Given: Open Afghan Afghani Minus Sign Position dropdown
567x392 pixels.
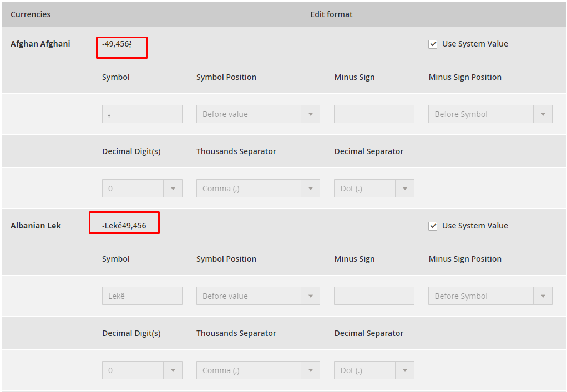Looking at the screenshot, I should [x=490, y=114].
